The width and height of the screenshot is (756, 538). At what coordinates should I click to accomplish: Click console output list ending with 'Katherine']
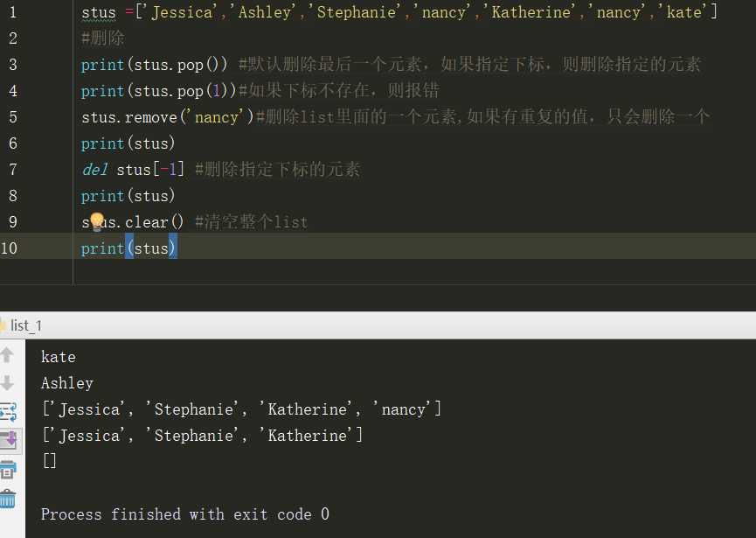coord(203,436)
